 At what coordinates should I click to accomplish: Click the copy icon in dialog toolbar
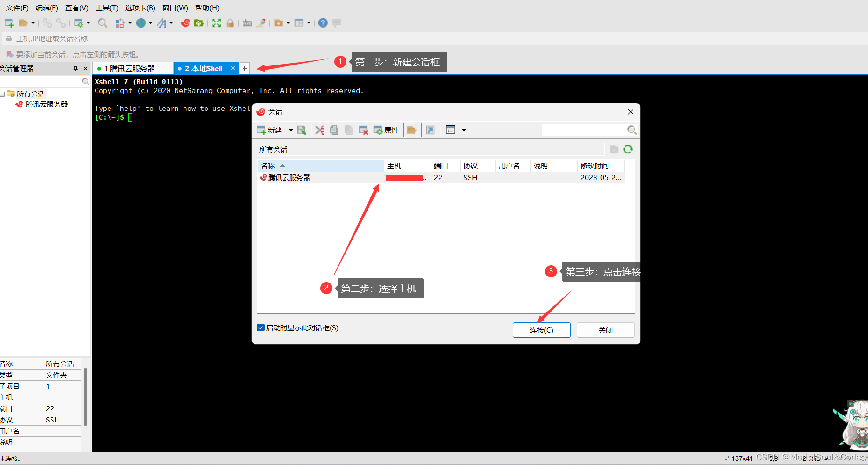pos(334,130)
